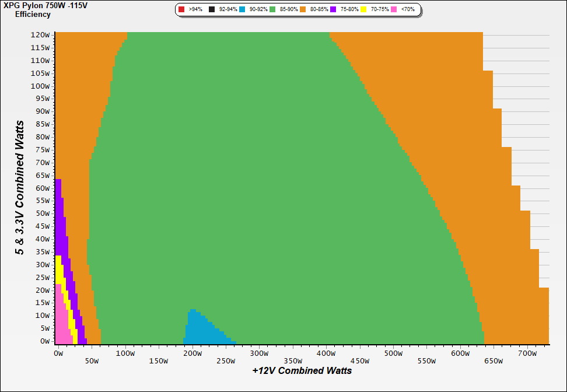Image resolution: width=567 pixels, height=392 pixels.
Task: Click the yellow 70-75% legend swatch
Action: coord(363,10)
